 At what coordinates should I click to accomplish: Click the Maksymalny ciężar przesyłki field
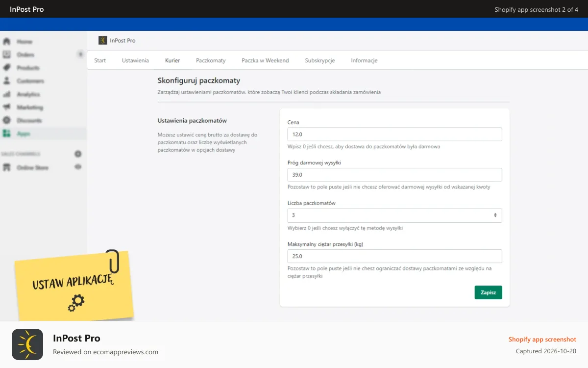pos(394,256)
